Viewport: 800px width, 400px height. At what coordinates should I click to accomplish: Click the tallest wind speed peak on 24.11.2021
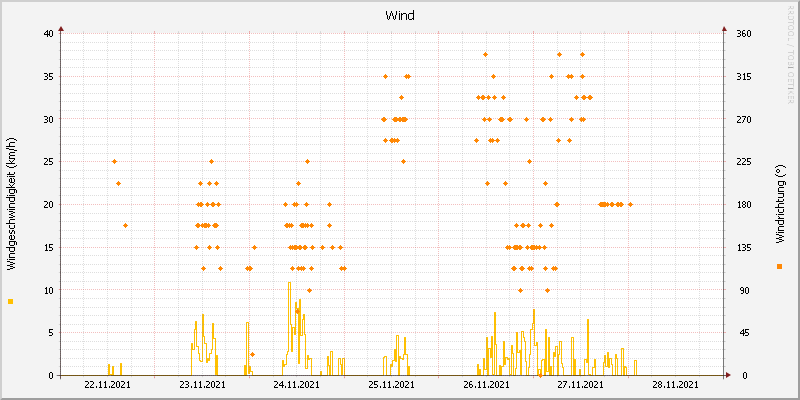point(289,283)
